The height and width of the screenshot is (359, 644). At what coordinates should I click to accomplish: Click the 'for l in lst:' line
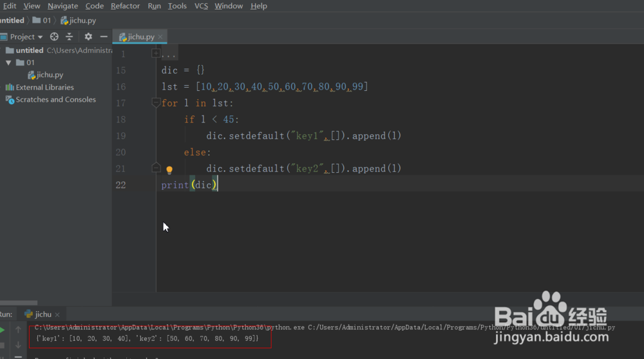click(x=197, y=103)
